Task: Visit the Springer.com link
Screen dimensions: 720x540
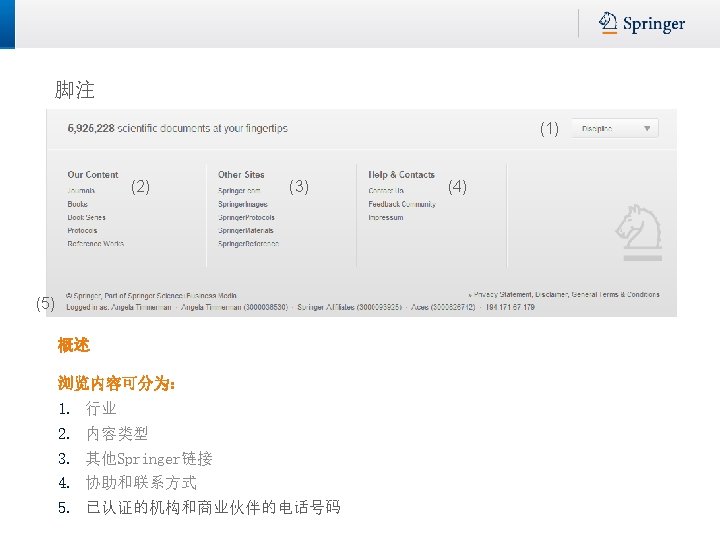Action: point(239,190)
